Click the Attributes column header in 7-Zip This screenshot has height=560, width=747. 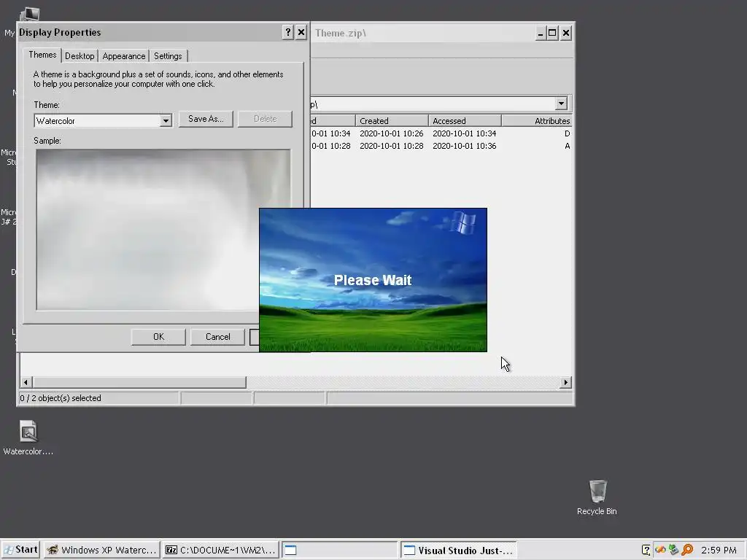[x=537, y=121]
